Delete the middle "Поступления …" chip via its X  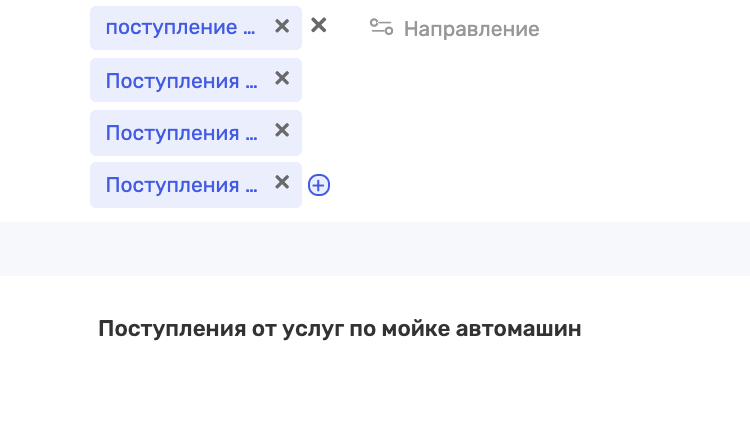282,130
